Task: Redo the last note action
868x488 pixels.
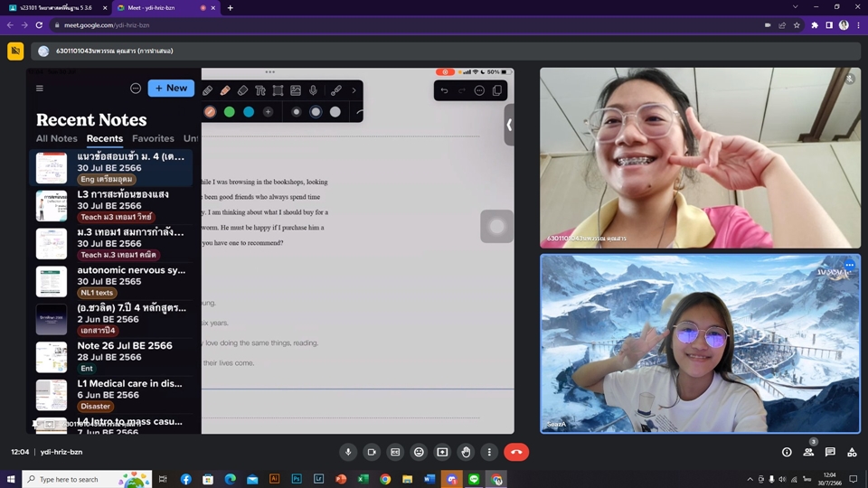Action: click(x=462, y=90)
